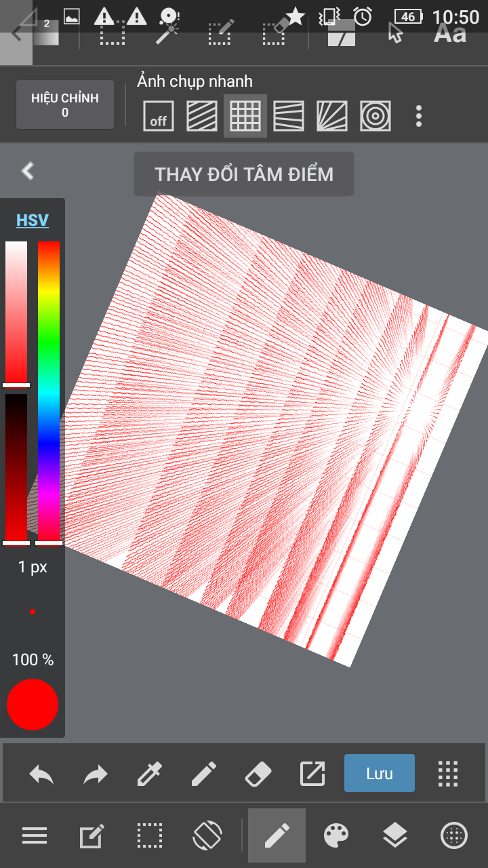Image resolution: width=488 pixels, height=868 pixels.
Task: Select perspective lines snap guide
Action: point(289,117)
